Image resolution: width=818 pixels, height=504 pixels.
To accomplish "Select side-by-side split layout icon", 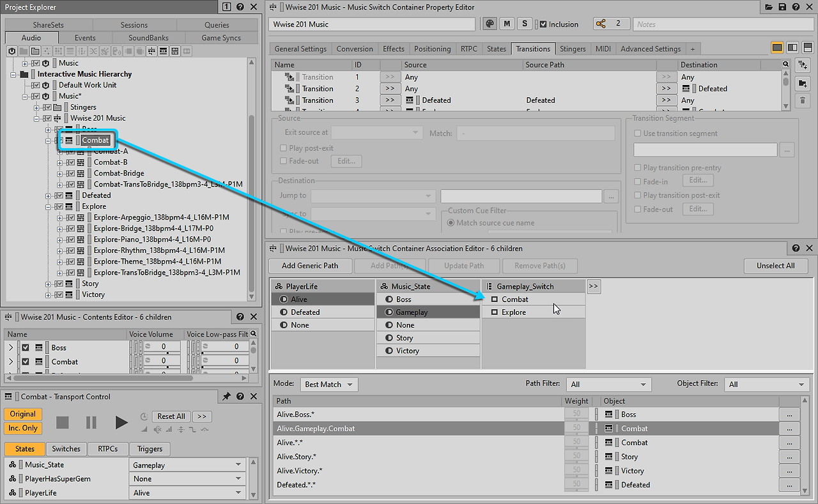I will click(x=792, y=48).
